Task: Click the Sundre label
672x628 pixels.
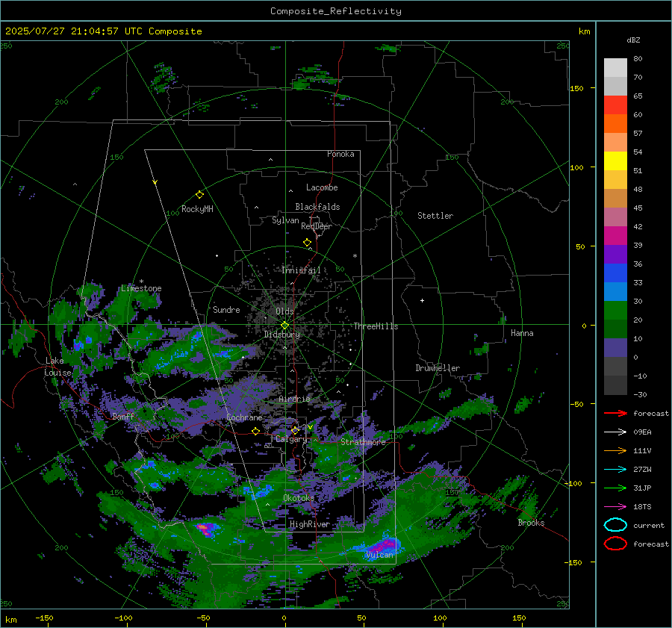Action: [x=226, y=309]
